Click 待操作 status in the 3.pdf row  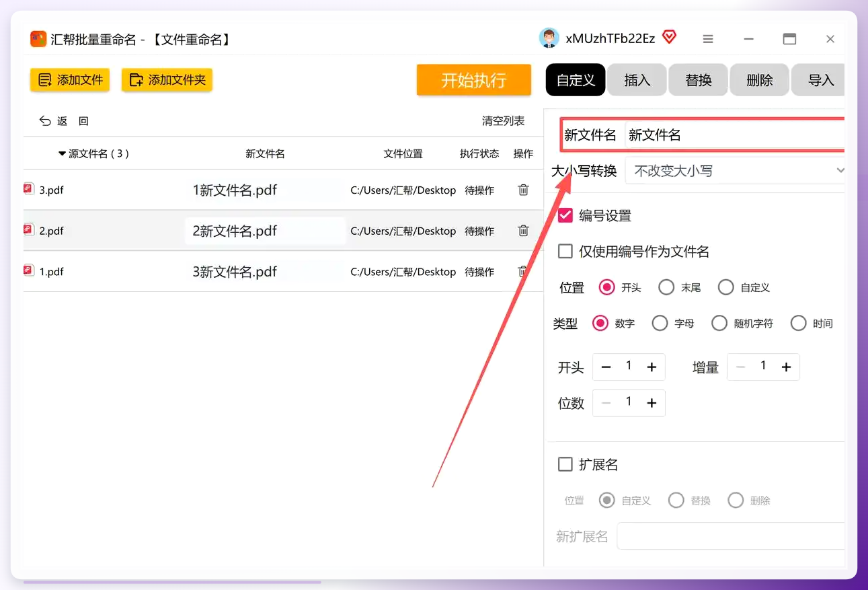(479, 190)
